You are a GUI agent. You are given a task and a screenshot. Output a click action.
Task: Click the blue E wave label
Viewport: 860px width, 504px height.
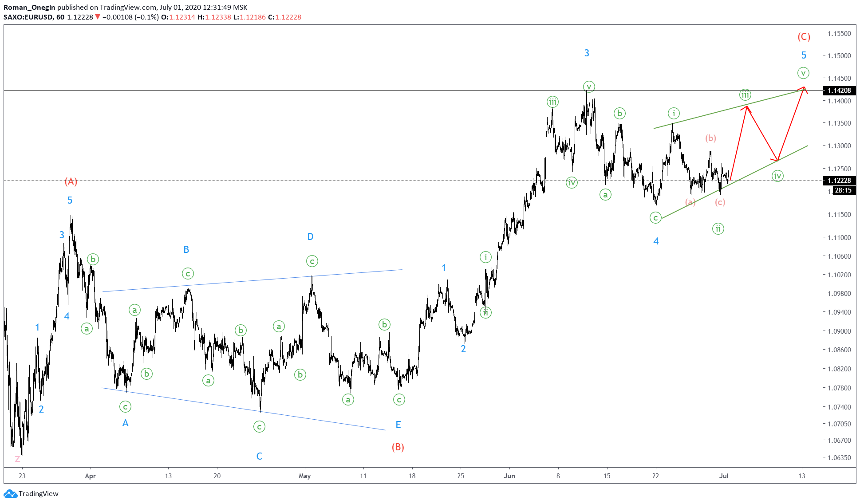[398, 425]
